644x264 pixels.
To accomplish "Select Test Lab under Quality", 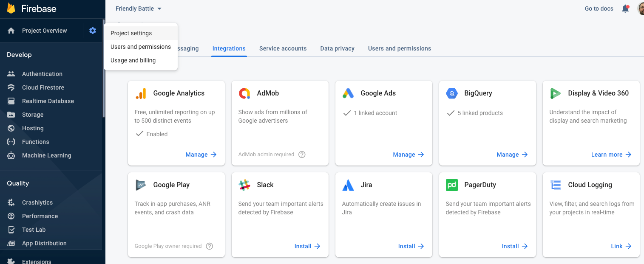I will pos(34,230).
